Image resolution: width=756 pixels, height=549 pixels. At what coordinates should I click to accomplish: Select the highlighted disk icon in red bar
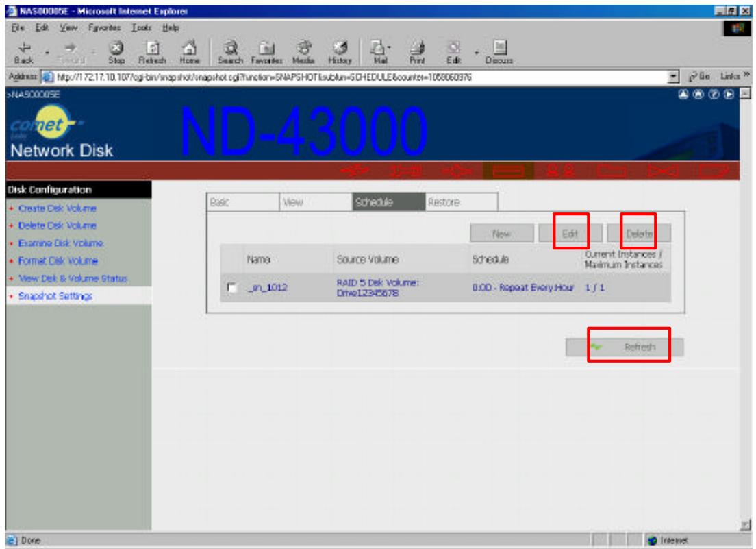pyautogui.click(x=508, y=171)
